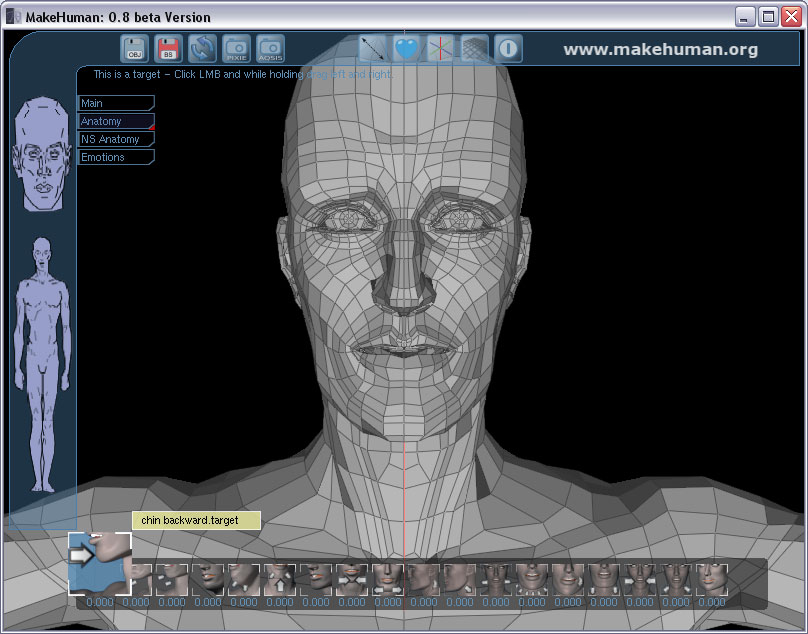Click the circular blue arrows reset icon
The height and width of the screenshot is (634, 808).
203,48
